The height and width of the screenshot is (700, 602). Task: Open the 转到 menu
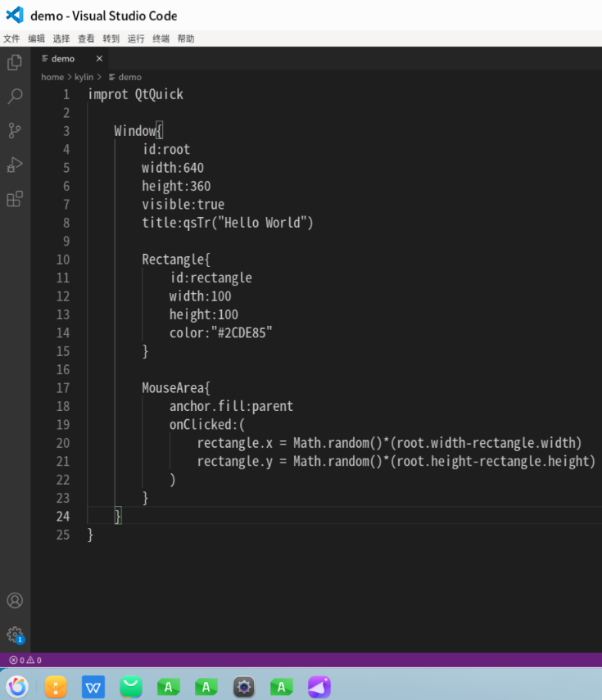(111, 38)
